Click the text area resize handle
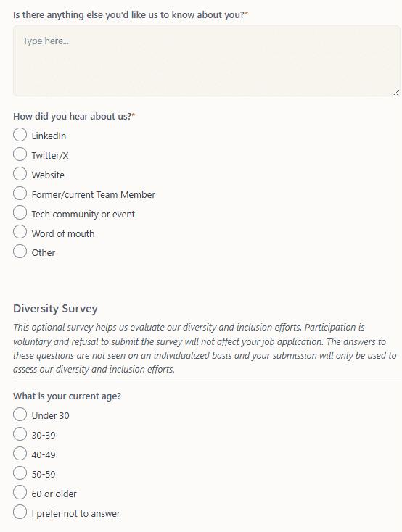Image resolution: width=402 pixels, height=532 pixels. pos(397,92)
